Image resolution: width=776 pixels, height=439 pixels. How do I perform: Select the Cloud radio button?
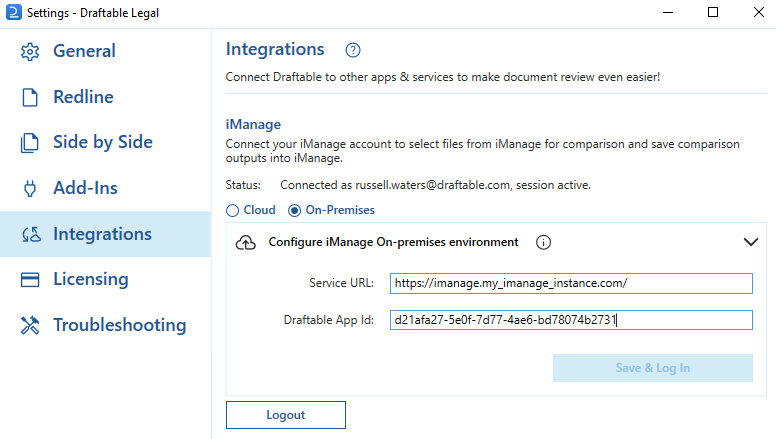(x=232, y=210)
